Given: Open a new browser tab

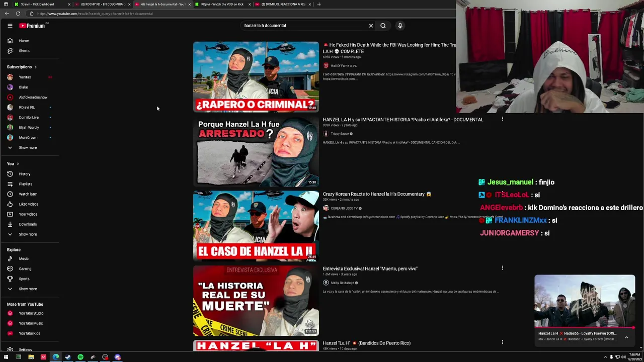Looking at the screenshot, I should (318, 4).
